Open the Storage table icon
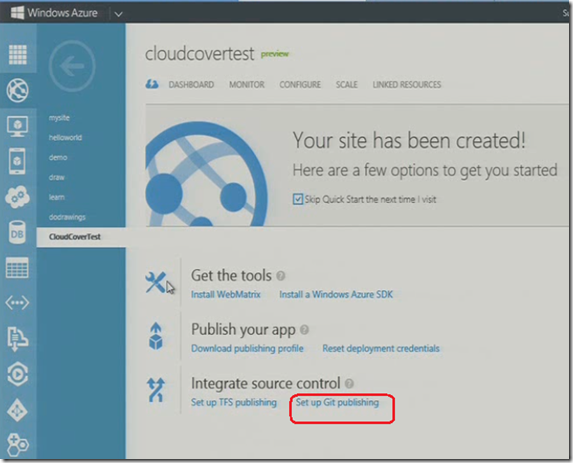Viewport: 573px width, 463px height. (17, 267)
